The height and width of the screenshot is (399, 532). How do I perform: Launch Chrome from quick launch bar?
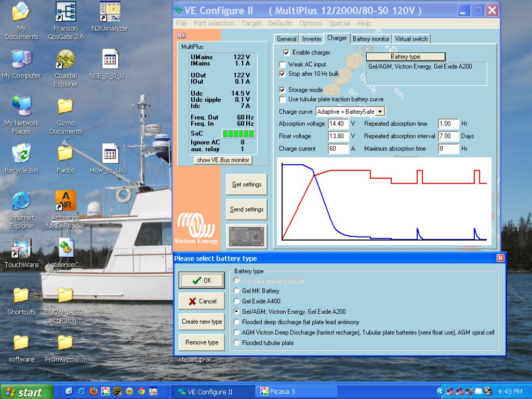click(141, 391)
